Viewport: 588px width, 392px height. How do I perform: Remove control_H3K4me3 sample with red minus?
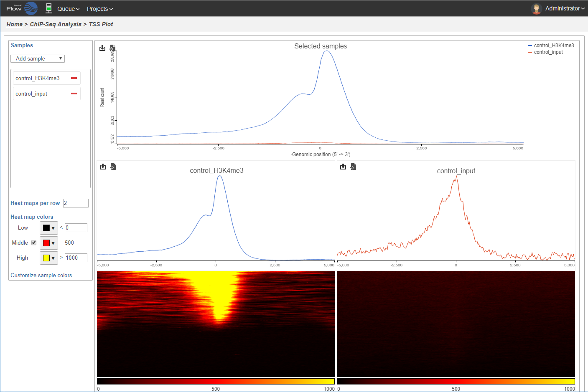pyautogui.click(x=74, y=78)
